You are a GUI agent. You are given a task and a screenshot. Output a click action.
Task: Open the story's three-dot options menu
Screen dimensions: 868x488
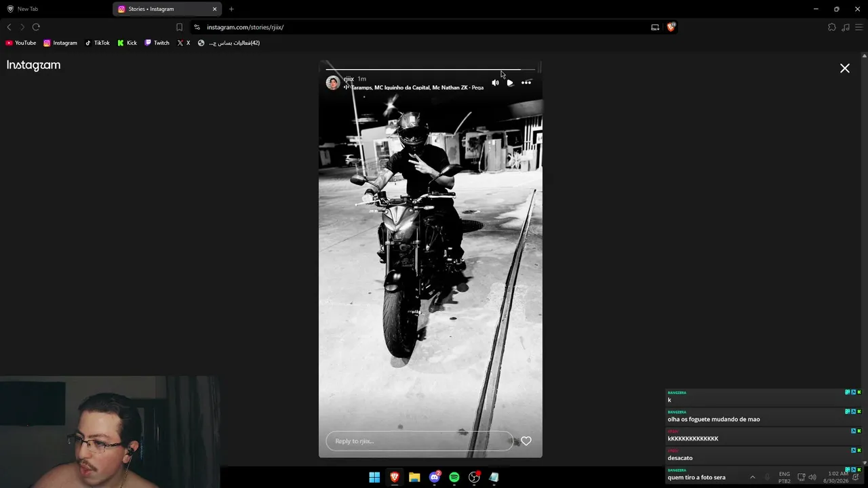[x=526, y=83]
